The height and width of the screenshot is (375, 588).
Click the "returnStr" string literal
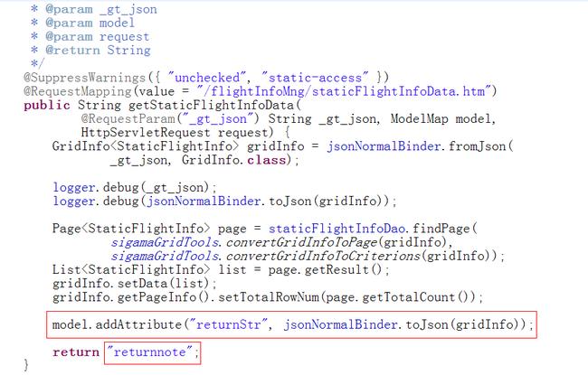[228, 324]
